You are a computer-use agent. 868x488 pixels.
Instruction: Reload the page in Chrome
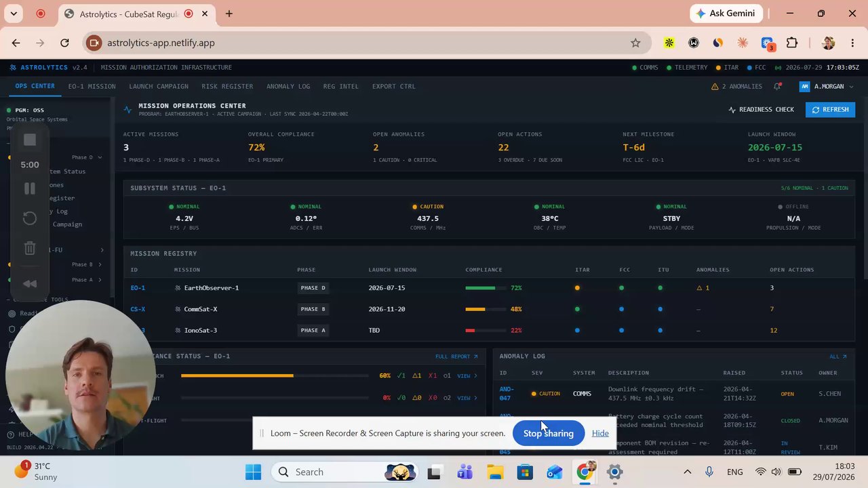[64, 43]
